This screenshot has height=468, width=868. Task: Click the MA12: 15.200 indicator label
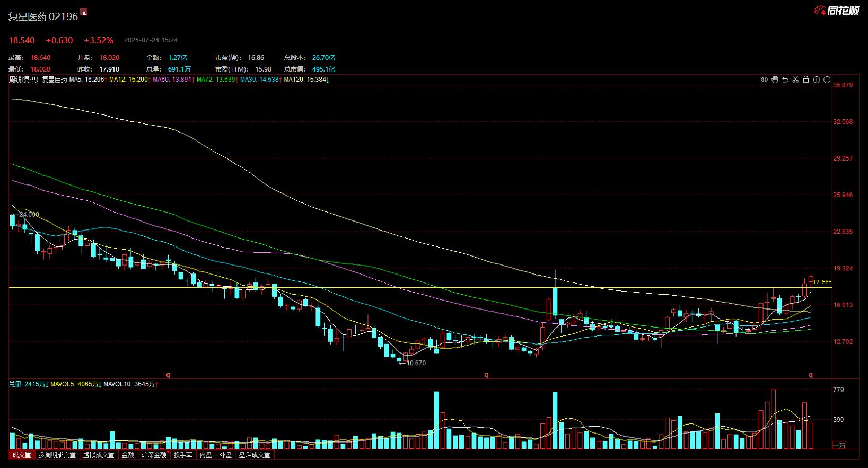[130, 80]
